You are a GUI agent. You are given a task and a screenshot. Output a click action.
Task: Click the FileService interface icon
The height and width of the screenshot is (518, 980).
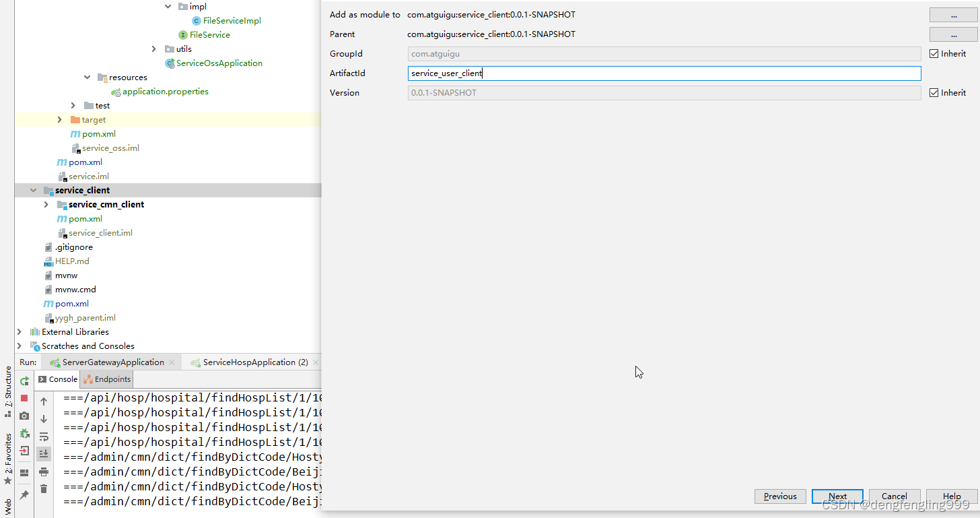click(183, 35)
